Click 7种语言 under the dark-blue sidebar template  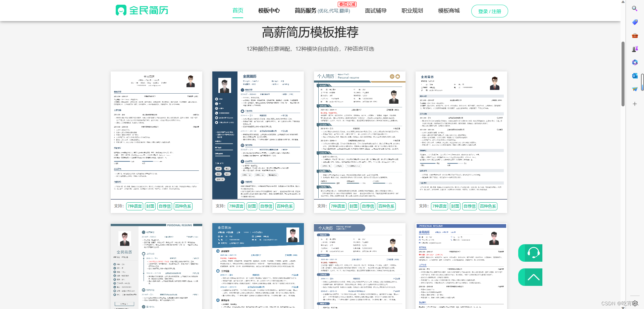236,206
